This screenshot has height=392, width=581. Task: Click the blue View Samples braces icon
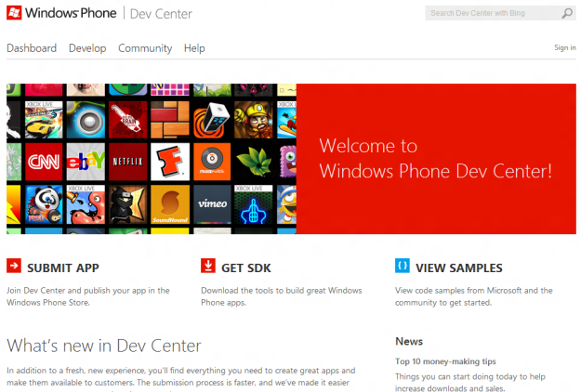pos(402,266)
